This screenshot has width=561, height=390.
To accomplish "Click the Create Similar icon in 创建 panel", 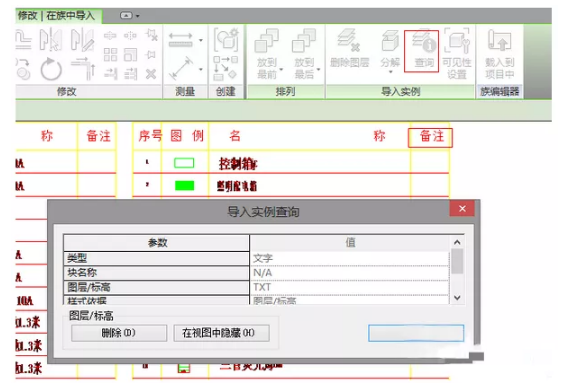I will [x=226, y=39].
